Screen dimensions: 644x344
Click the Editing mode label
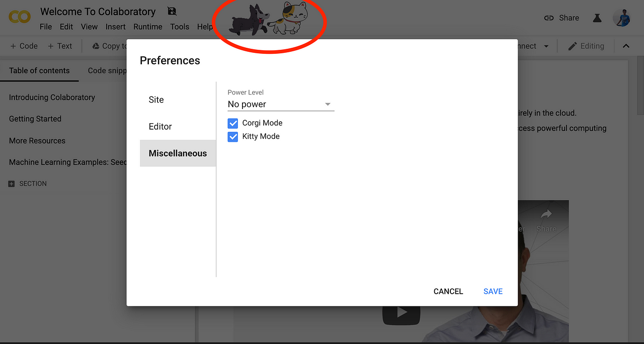(x=592, y=46)
